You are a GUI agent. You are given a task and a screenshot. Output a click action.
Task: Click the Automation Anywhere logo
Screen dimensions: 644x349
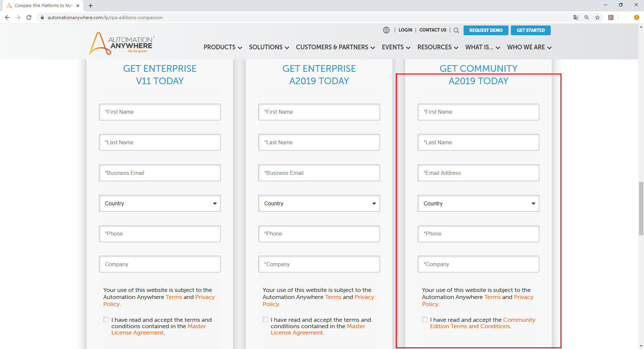(x=121, y=43)
